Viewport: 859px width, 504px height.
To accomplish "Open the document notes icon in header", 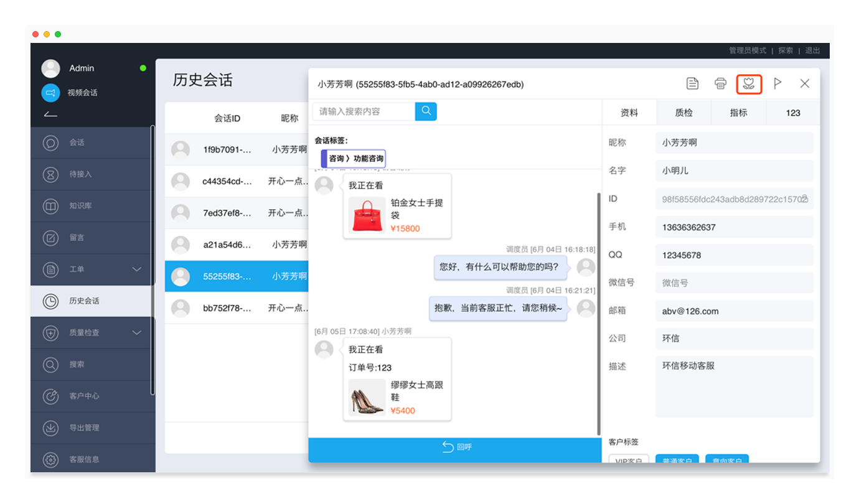I will 692,83.
